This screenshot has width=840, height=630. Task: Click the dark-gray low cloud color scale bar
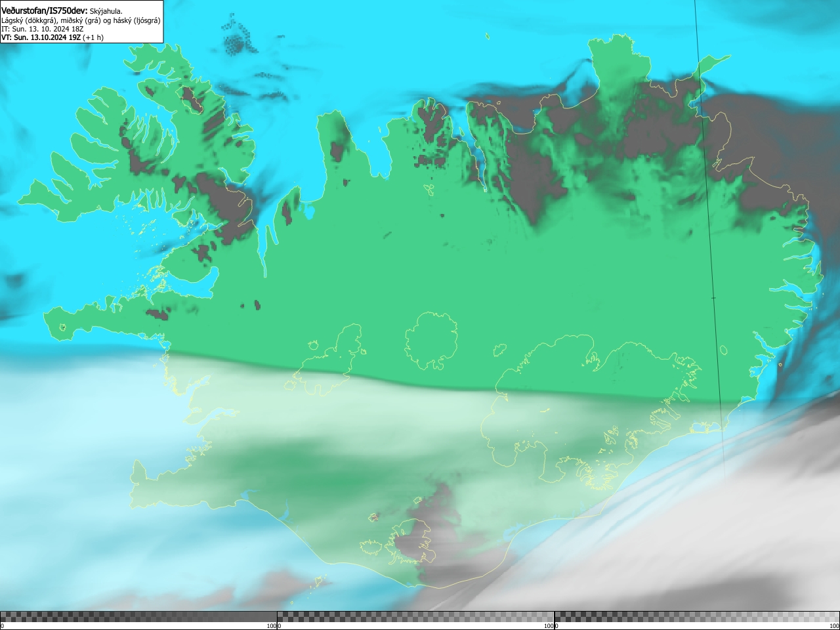tap(138, 616)
